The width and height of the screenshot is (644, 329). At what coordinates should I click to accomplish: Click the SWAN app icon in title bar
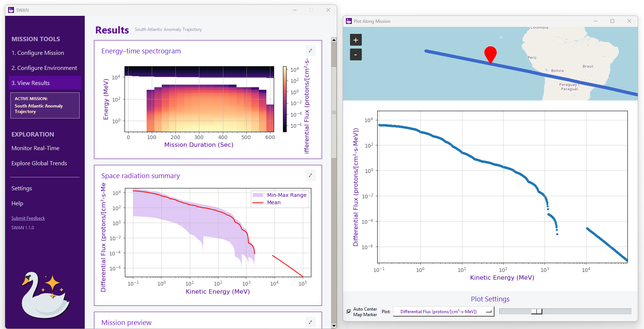11,10
